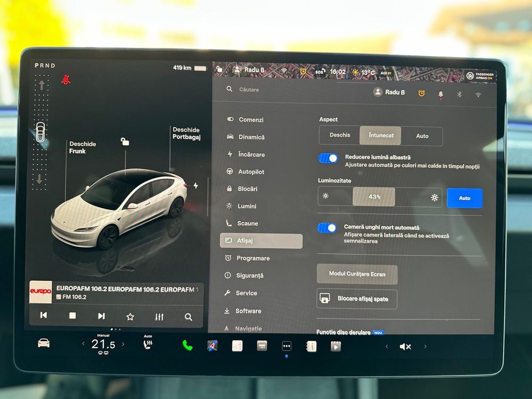Image resolution: width=532 pixels, height=399 pixels.
Task: Adjust the Luminozitate slider at 43%
Action: 374,197
